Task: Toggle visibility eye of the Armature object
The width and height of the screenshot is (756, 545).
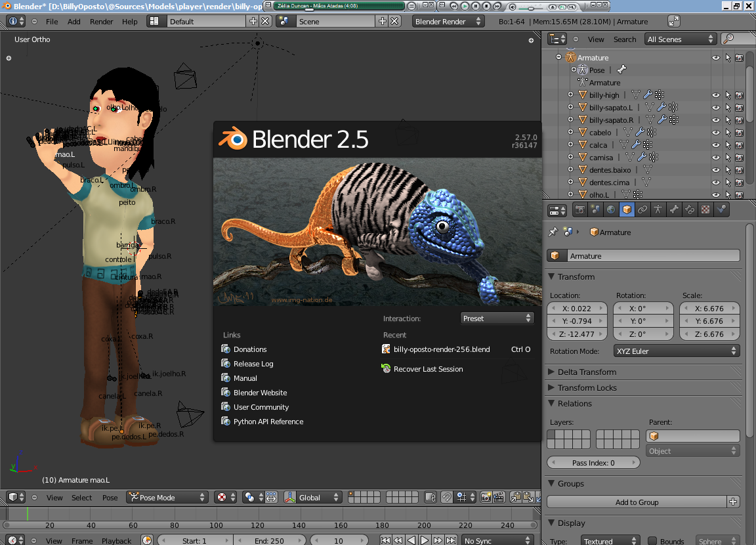Action: [716, 58]
